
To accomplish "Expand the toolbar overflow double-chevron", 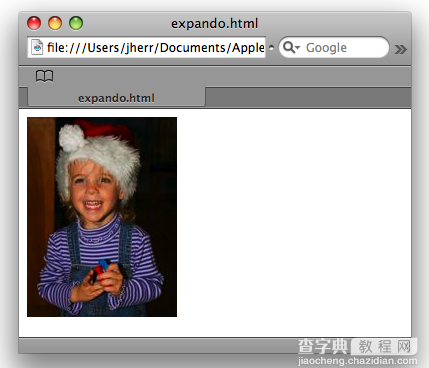I will point(400,49).
